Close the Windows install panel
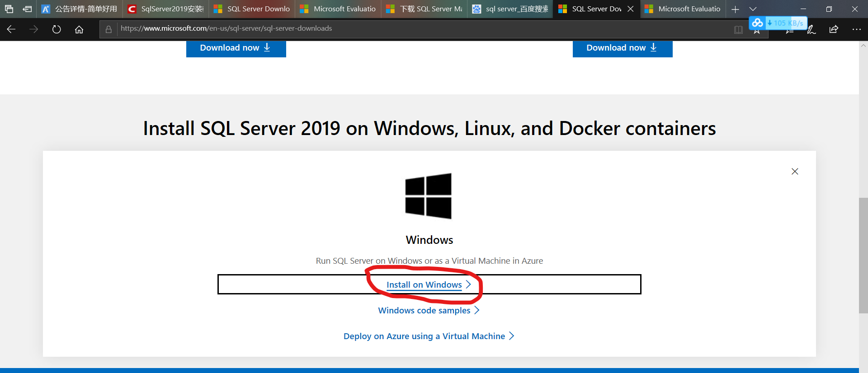This screenshot has width=868, height=373. point(795,172)
